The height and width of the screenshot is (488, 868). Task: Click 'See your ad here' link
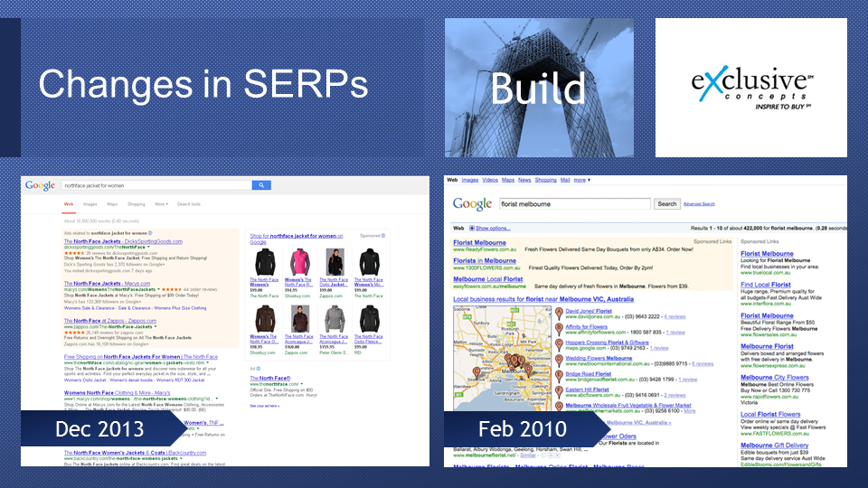click(x=264, y=406)
